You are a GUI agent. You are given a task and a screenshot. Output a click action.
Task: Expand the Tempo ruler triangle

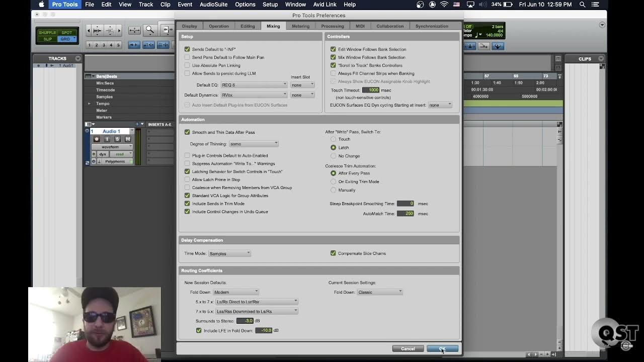click(89, 104)
